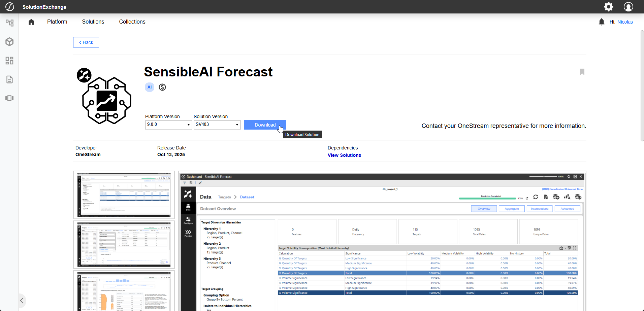Click the home icon in navigation bar
Screen dimensions: 644x311
click(x=31, y=22)
